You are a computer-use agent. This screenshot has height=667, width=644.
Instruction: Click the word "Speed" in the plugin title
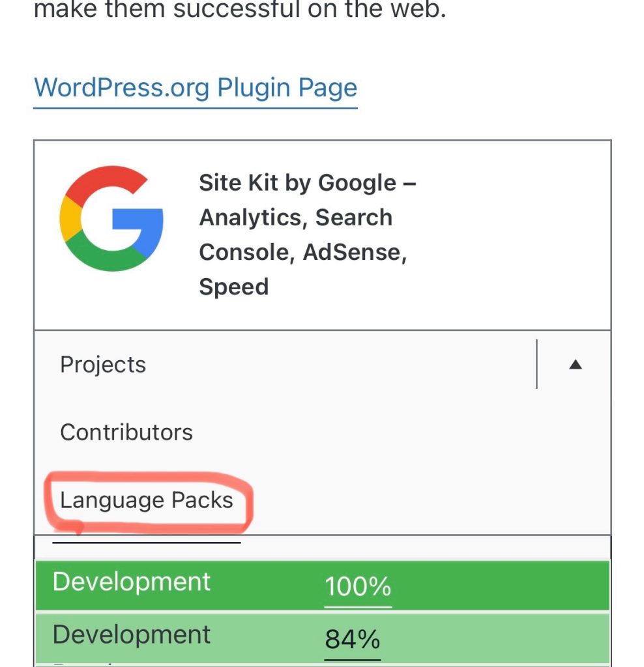tap(233, 287)
